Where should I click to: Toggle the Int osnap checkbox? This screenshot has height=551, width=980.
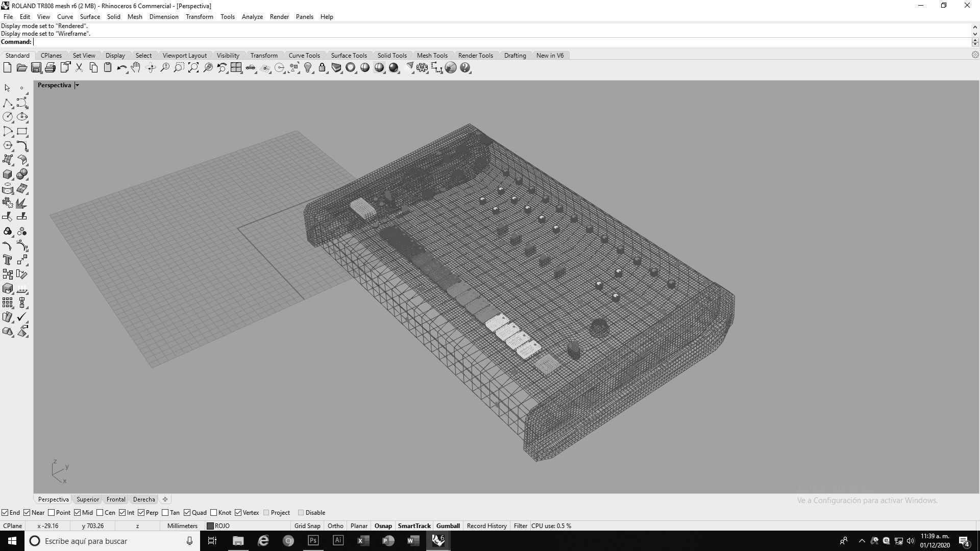[122, 513]
